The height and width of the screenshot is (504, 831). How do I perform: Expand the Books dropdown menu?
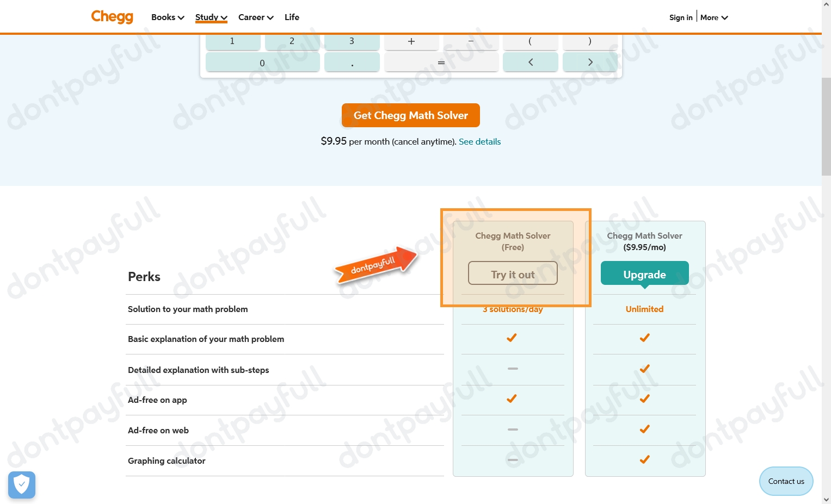[168, 17]
